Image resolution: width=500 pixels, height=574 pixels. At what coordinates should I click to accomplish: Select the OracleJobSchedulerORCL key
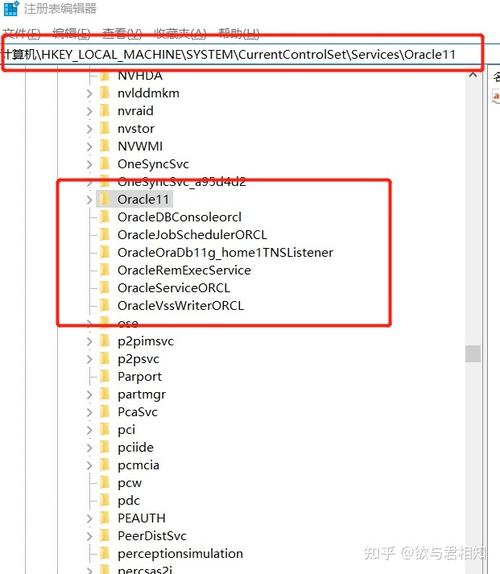point(192,235)
